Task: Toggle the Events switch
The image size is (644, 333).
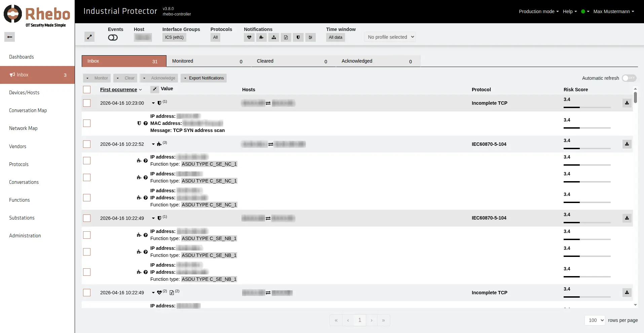Action: tap(113, 38)
